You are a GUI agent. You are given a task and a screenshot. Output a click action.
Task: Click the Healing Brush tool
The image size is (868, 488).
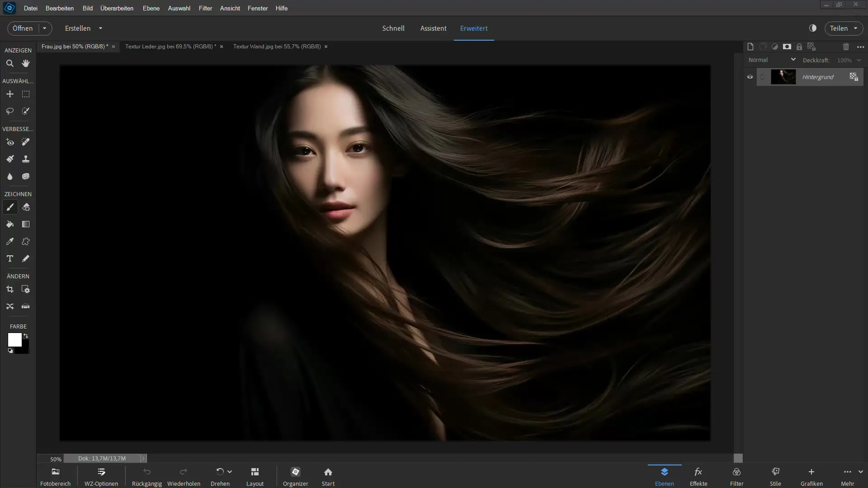tap(26, 141)
